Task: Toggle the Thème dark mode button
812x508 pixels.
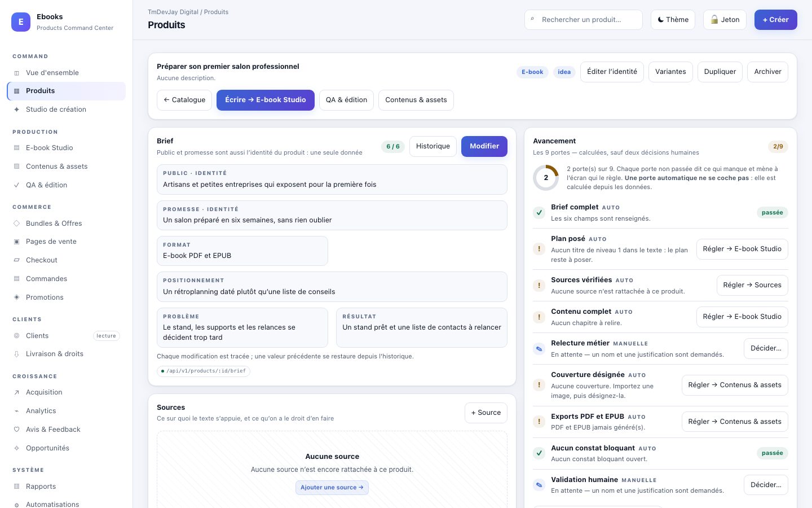Action: pos(673,20)
